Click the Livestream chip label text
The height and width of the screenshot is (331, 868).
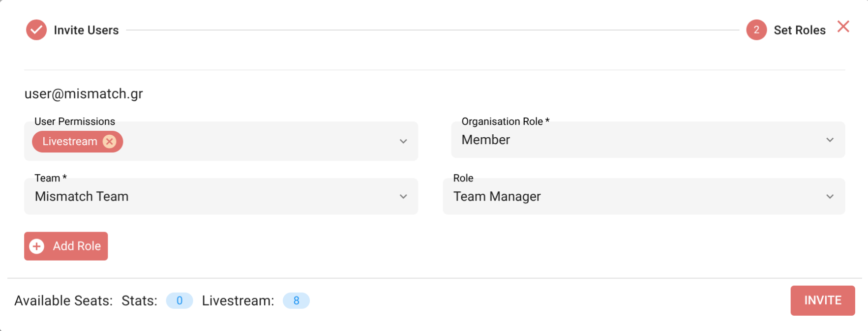(70, 142)
